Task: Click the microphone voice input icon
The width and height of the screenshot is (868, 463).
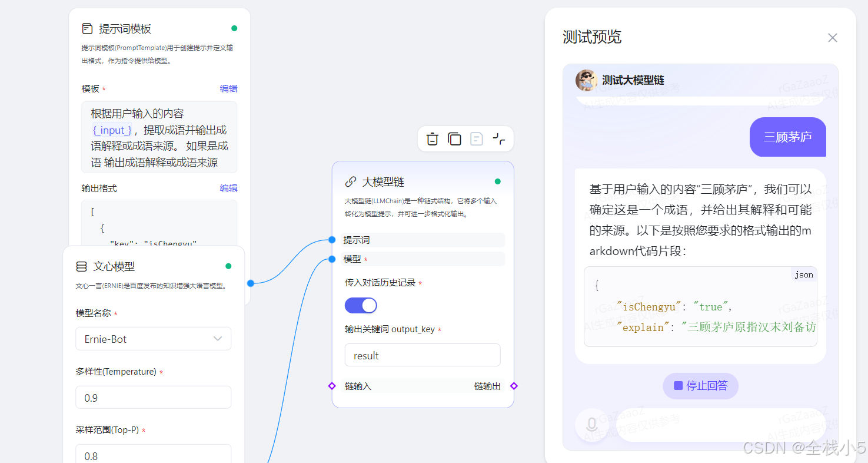Action: [x=591, y=425]
